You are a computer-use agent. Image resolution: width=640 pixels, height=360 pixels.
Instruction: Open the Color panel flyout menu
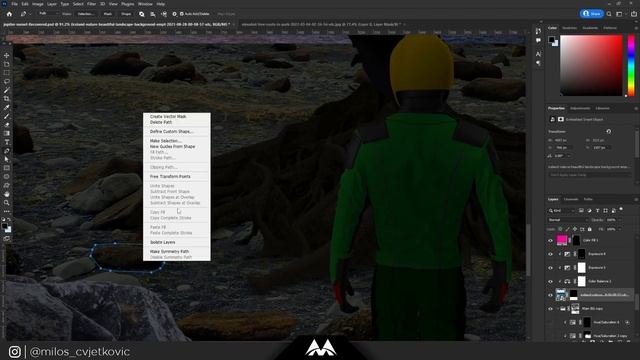[636, 28]
